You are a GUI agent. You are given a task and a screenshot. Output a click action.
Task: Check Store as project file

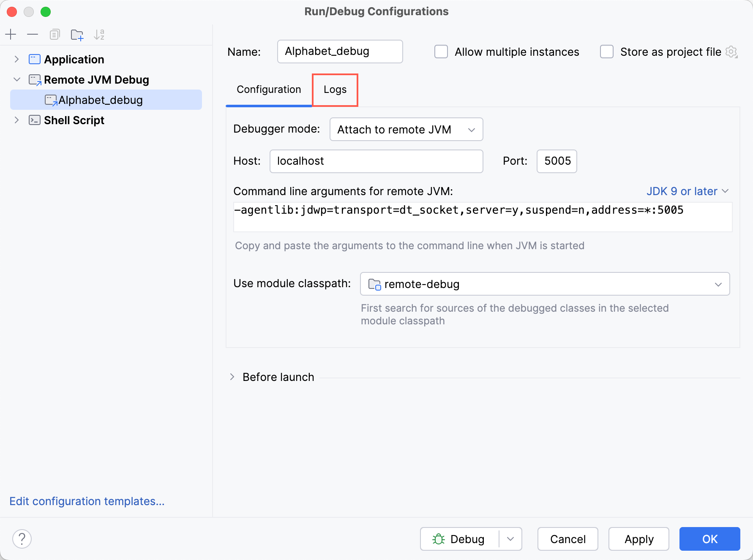click(607, 52)
